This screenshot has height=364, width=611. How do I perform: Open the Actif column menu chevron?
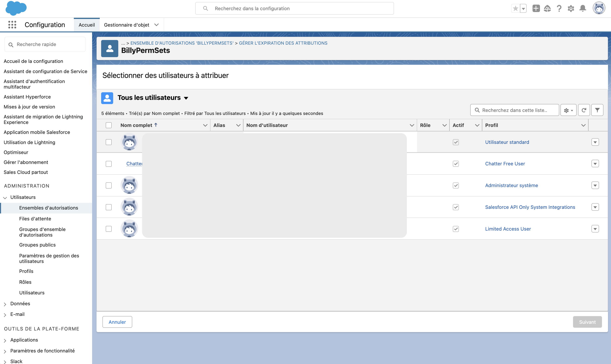point(477,125)
